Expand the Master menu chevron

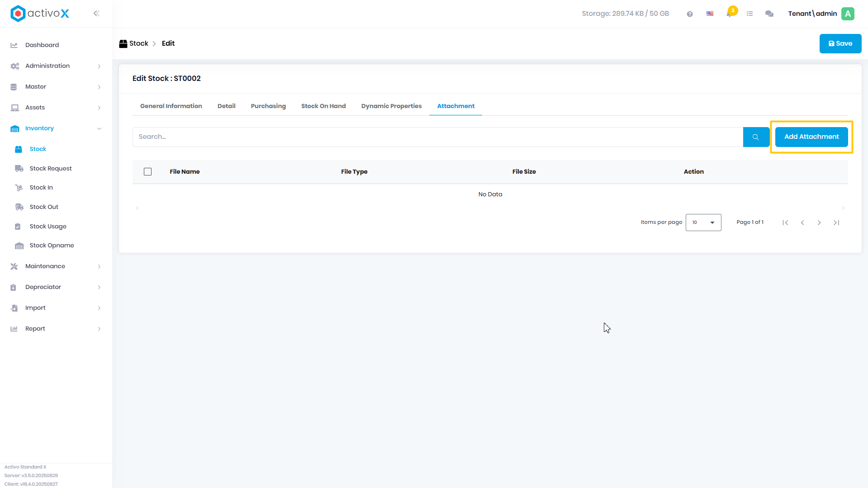click(x=99, y=87)
